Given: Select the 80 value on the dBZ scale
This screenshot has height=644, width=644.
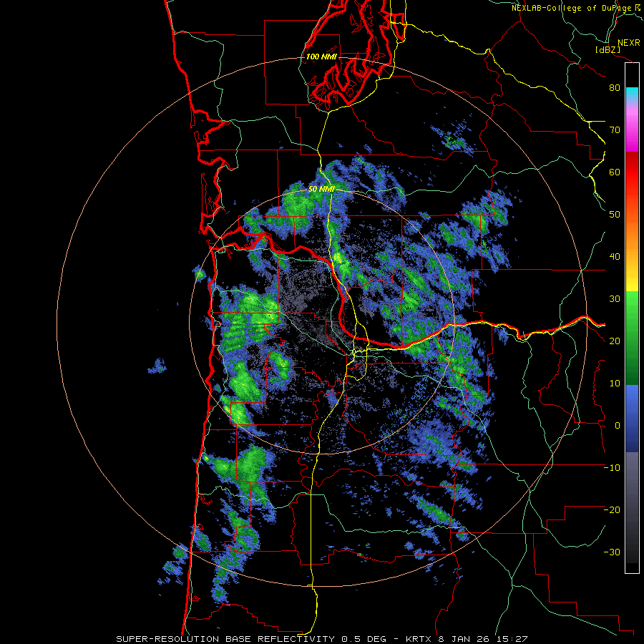Looking at the screenshot, I should [x=615, y=87].
